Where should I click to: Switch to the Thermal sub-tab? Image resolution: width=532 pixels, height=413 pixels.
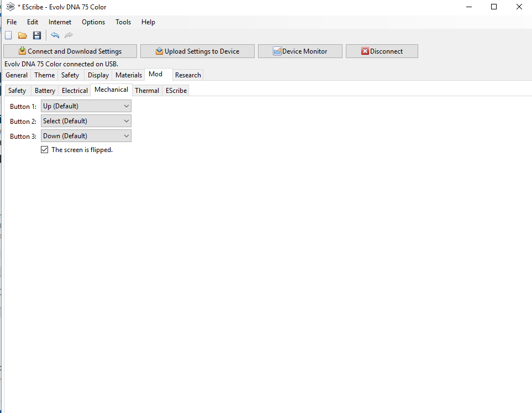[x=147, y=90]
